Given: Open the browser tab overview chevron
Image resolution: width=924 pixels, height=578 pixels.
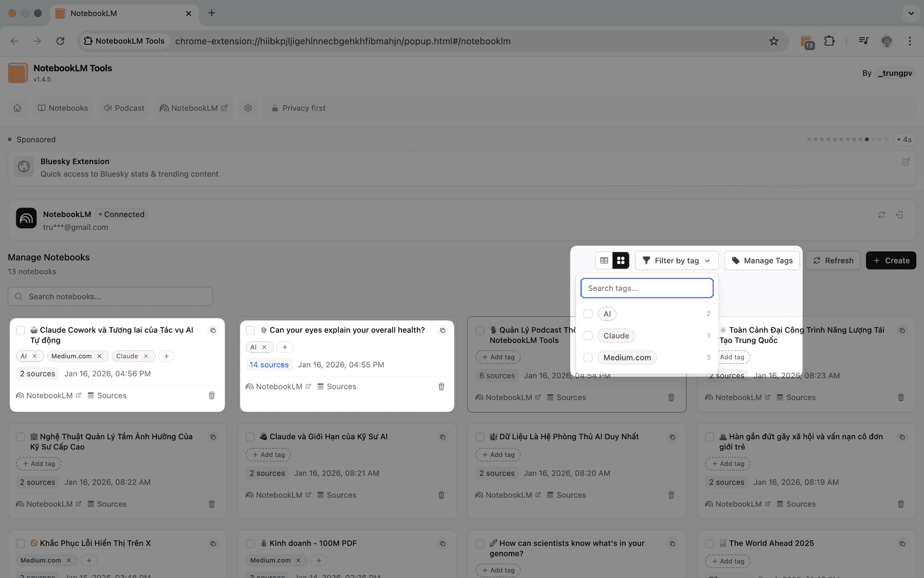Looking at the screenshot, I should pos(910,13).
